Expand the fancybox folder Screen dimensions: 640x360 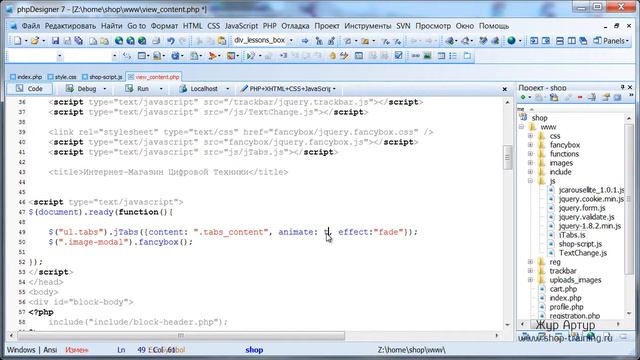(530, 145)
